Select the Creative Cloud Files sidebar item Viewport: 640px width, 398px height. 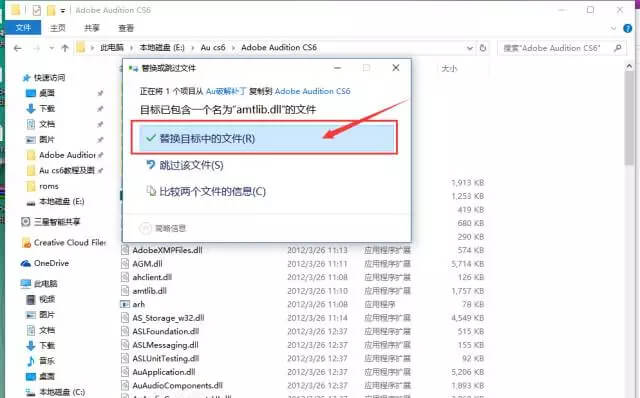[64, 242]
